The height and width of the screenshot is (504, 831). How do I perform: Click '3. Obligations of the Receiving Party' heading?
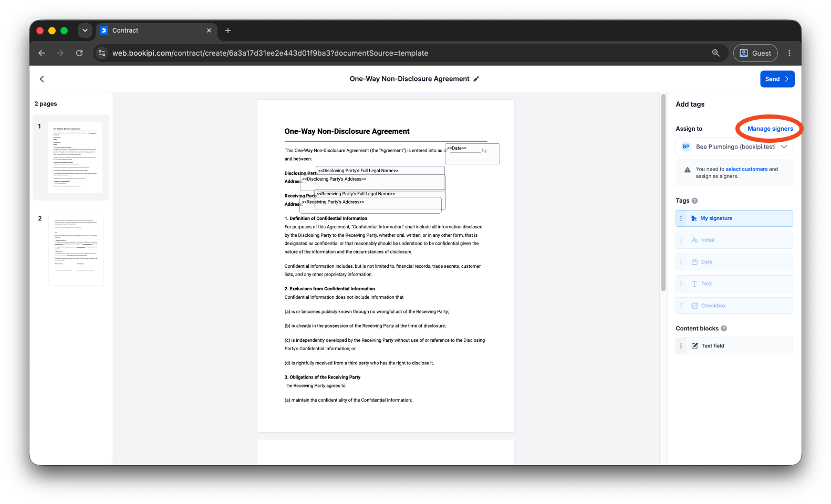tap(323, 377)
